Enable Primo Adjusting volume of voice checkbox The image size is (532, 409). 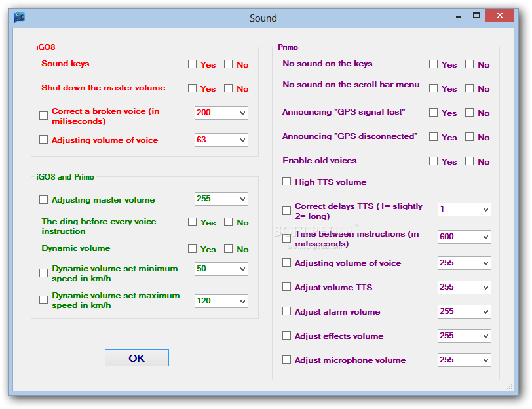tap(287, 263)
